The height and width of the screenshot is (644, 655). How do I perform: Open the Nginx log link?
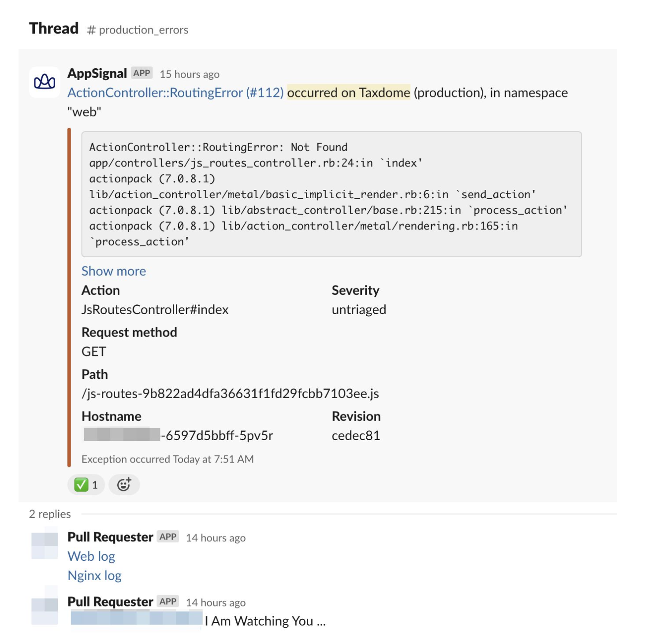[x=95, y=576]
